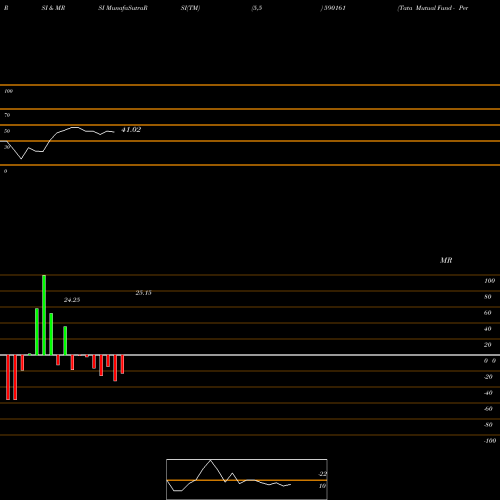
Task: Select the MR axis label 80
Action: point(488,297)
